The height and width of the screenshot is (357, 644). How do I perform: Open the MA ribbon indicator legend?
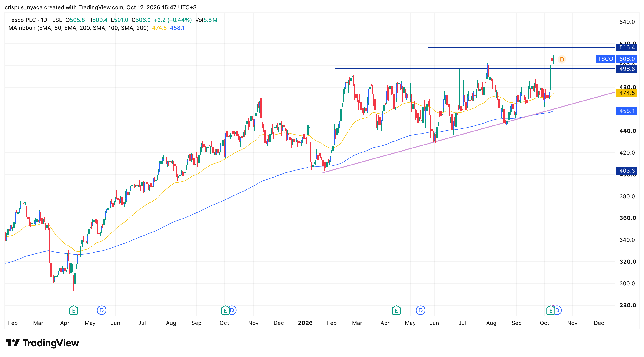coord(78,28)
